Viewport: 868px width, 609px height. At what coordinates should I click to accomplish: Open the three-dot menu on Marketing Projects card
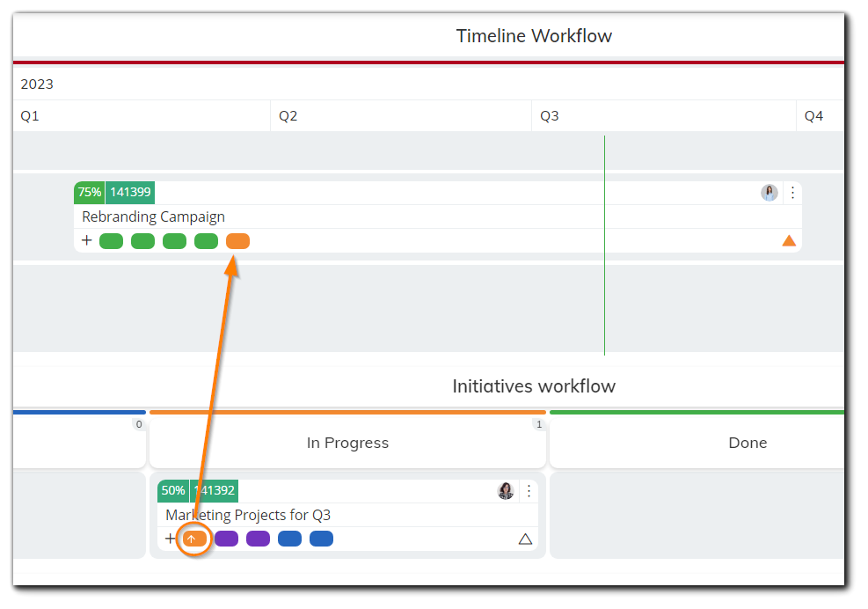tap(529, 491)
